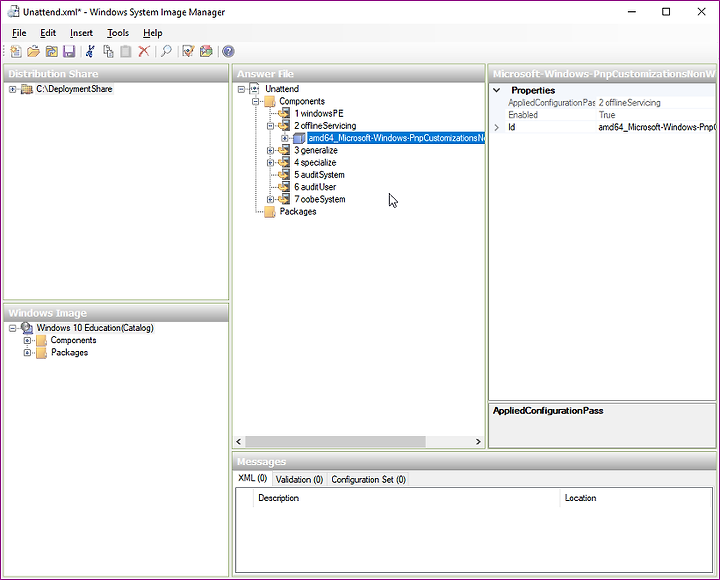This screenshot has height=580, width=720.
Task: Switch to the Configuration Set (0) tab
Action: click(369, 479)
